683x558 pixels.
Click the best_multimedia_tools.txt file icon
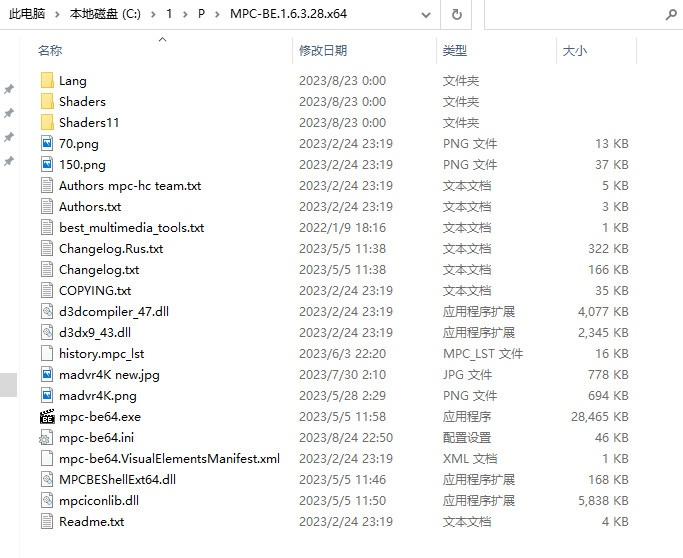pos(47,227)
